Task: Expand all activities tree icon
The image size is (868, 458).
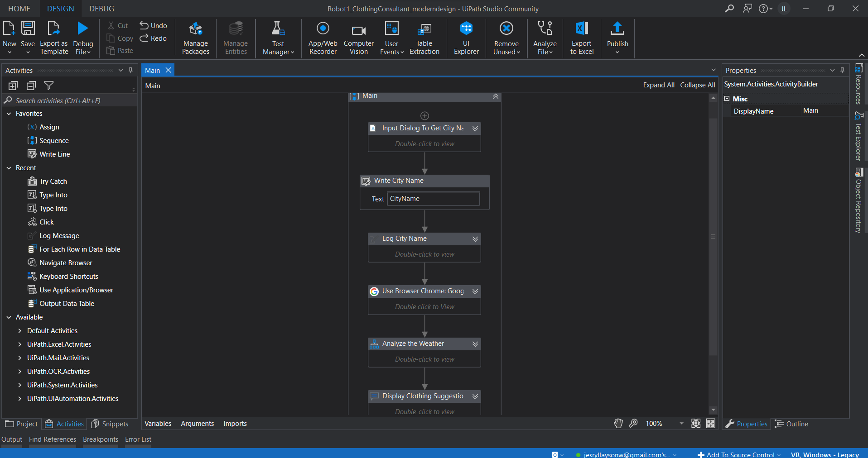Action: coord(13,86)
